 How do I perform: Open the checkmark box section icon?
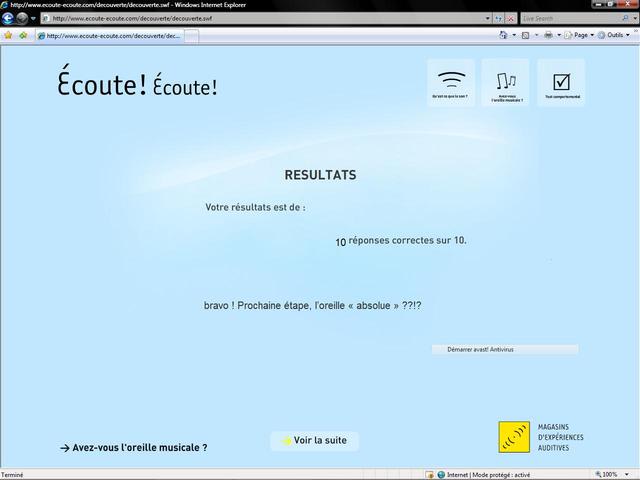pos(561,83)
